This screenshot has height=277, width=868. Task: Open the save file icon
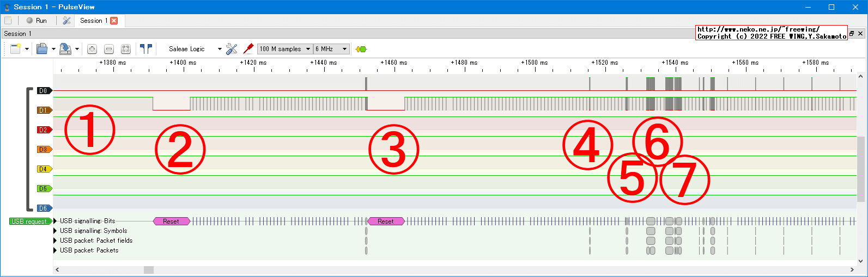(x=65, y=49)
